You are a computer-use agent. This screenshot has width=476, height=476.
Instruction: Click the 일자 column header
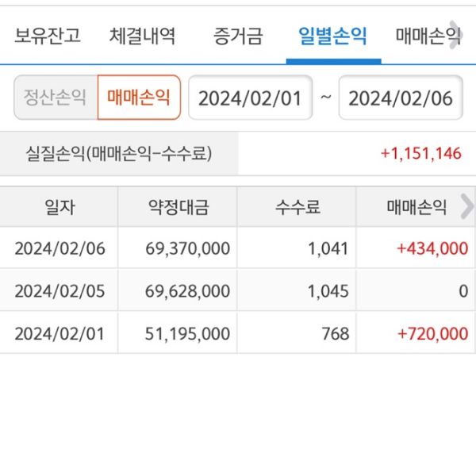(59, 208)
